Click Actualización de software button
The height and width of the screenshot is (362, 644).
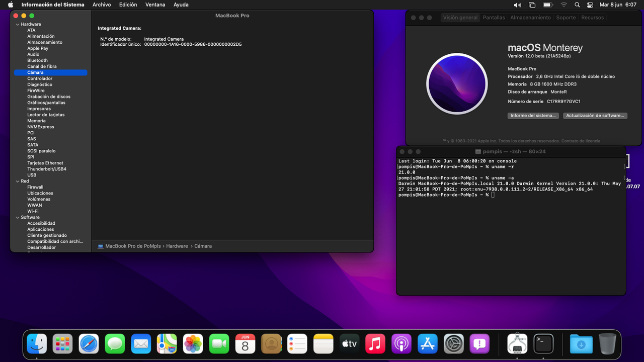pyautogui.click(x=595, y=116)
